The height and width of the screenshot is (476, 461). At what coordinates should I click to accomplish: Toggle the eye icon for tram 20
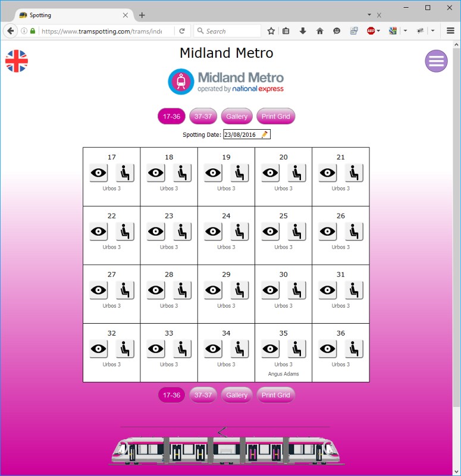271,173
